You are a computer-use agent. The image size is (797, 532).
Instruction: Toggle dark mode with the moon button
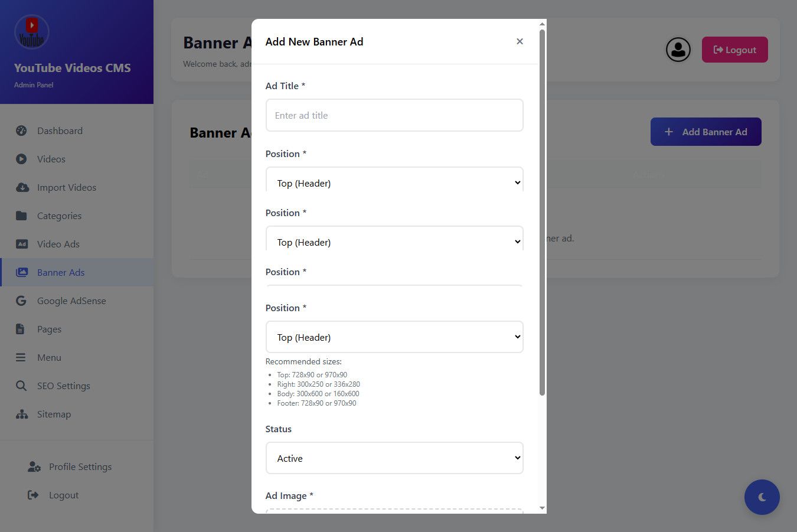762,497
